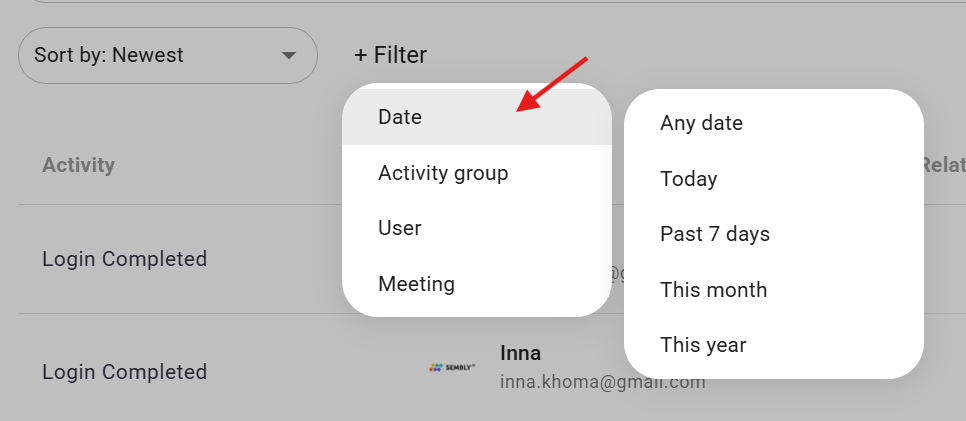Select Date in the filter menu

(400, 117)
